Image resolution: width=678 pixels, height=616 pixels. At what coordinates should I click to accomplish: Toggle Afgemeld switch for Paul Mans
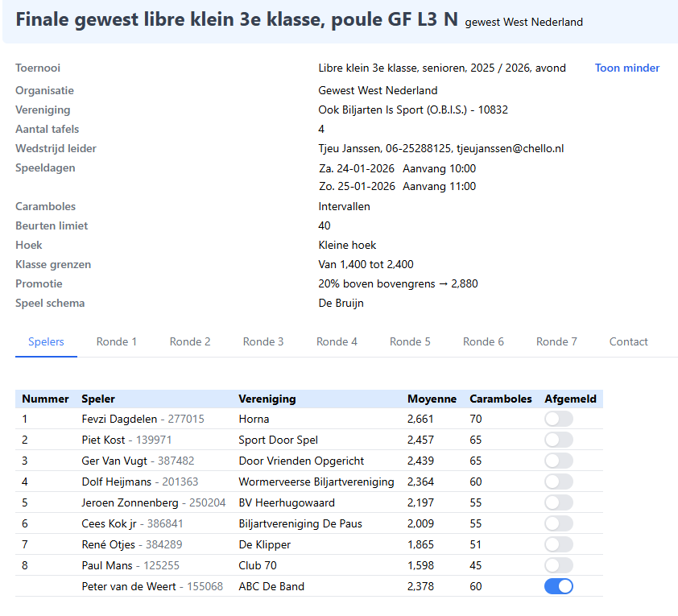click(x=558, y=565)
